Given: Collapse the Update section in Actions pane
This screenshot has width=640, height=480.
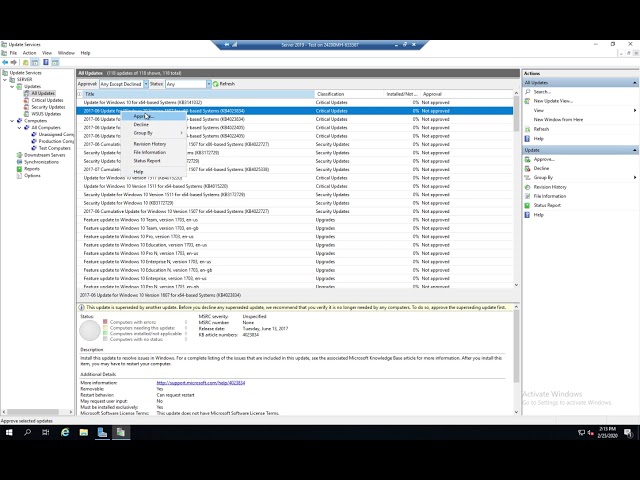Looking at the screenshot, I should (x=635, y=150).
